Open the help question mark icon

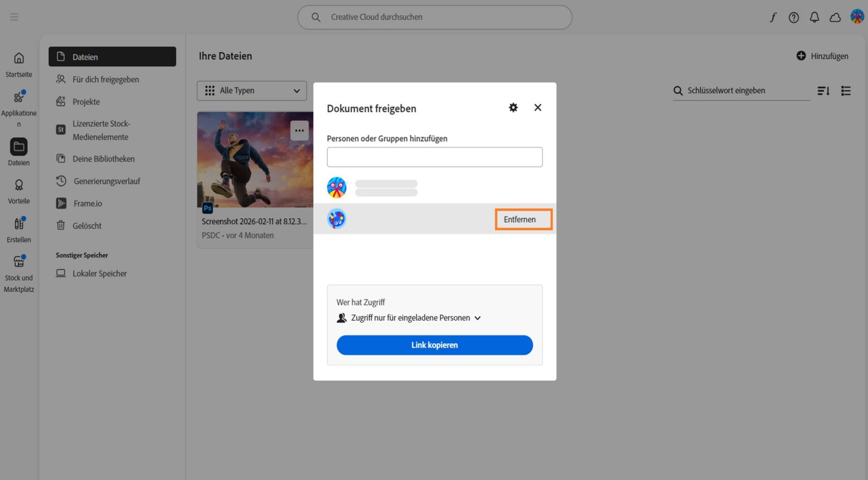(x=794, y=17)
